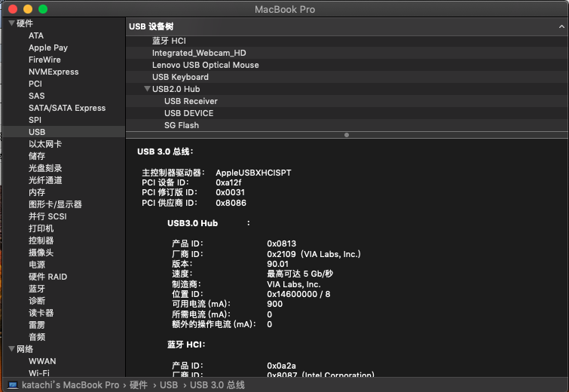This screenshot has height=392, width=569.
Task: Select 图形卡/显示器 entry
Action: point(55,204)
